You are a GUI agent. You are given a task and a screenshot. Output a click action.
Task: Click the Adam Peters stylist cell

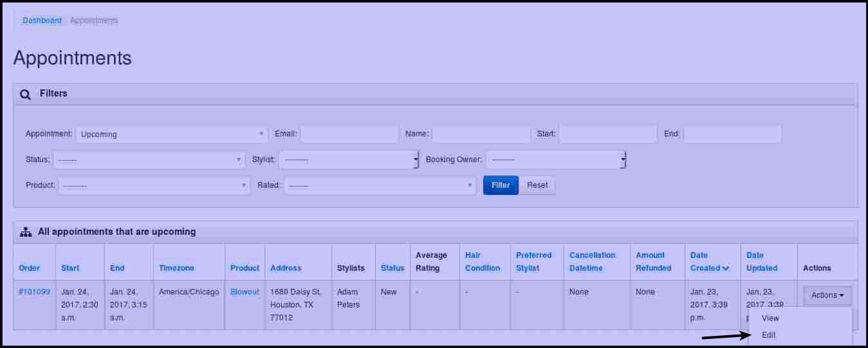coord(349,298)
